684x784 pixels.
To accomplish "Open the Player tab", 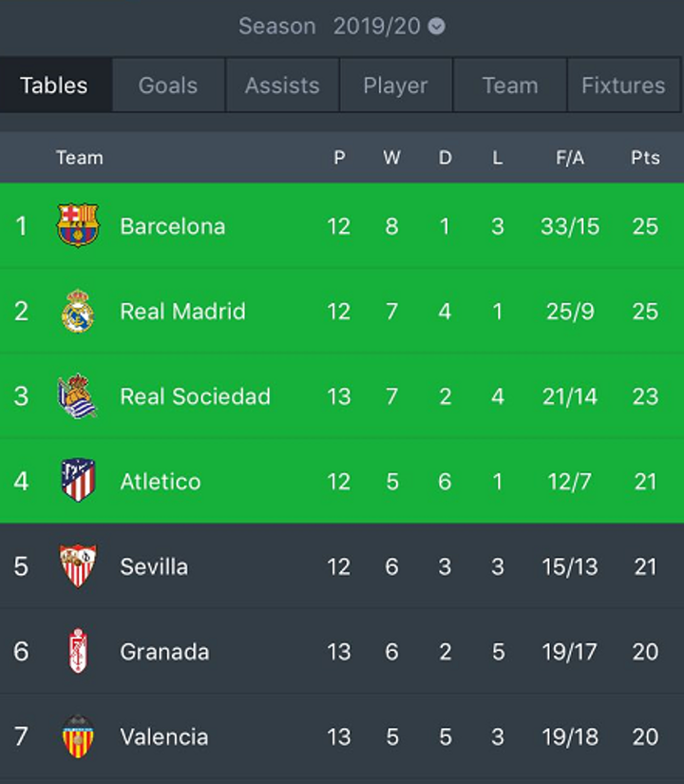I will [x=396, y=85].
